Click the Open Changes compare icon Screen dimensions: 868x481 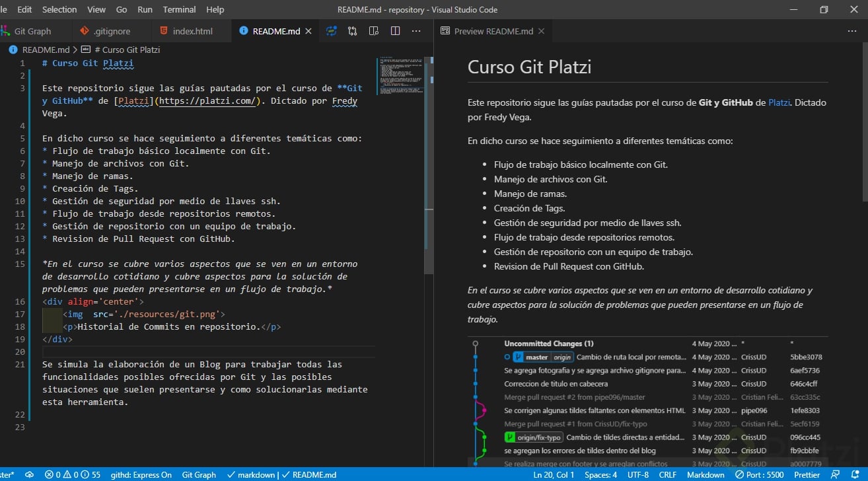pyautogui.click(x=352, y=31)
